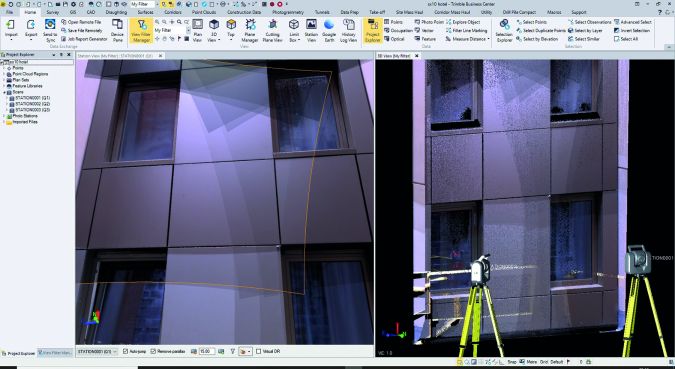
Task: Click the Send to Sync icon
Action: pos(50,30)
